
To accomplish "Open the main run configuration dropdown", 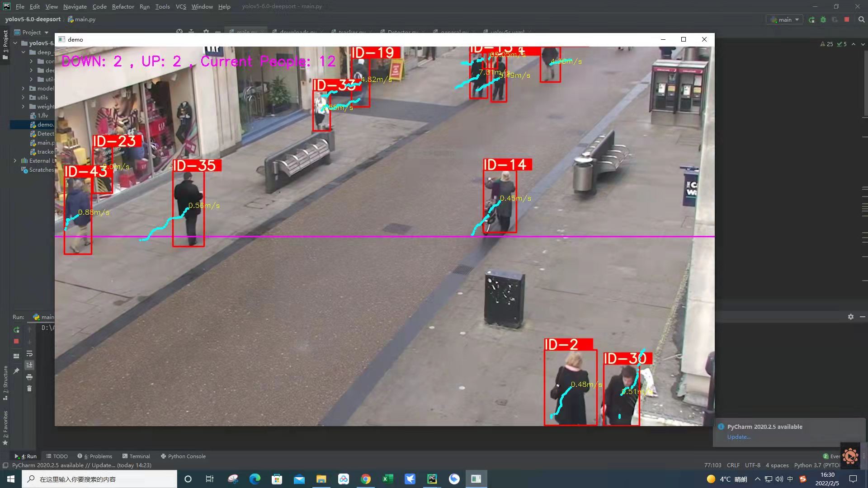I will coord(785,20).
